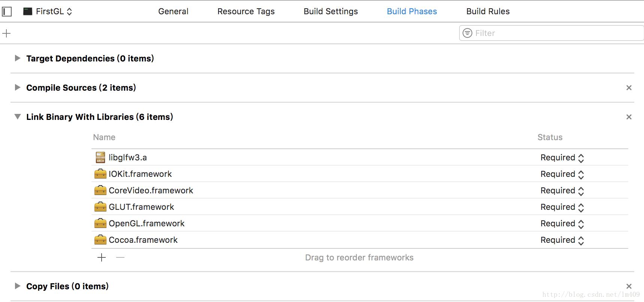Change Required status for libglfw3.a
The height and width of the screenshot is (302, 644).
click(562, 158)
